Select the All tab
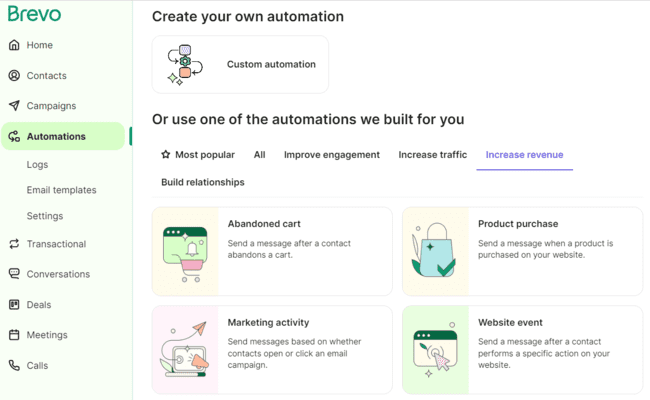The height and width of the screenshot is (400, 650). [x=259, y=155]
